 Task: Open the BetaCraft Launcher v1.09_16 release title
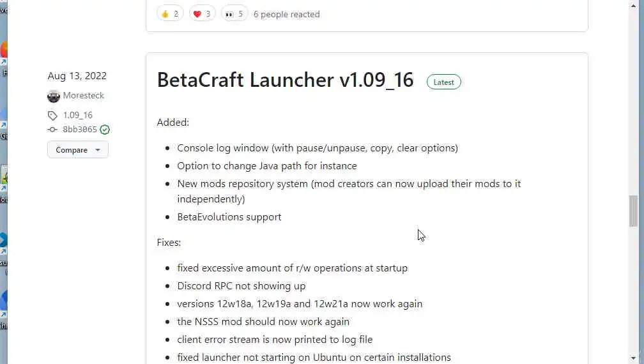coord(285,80)
